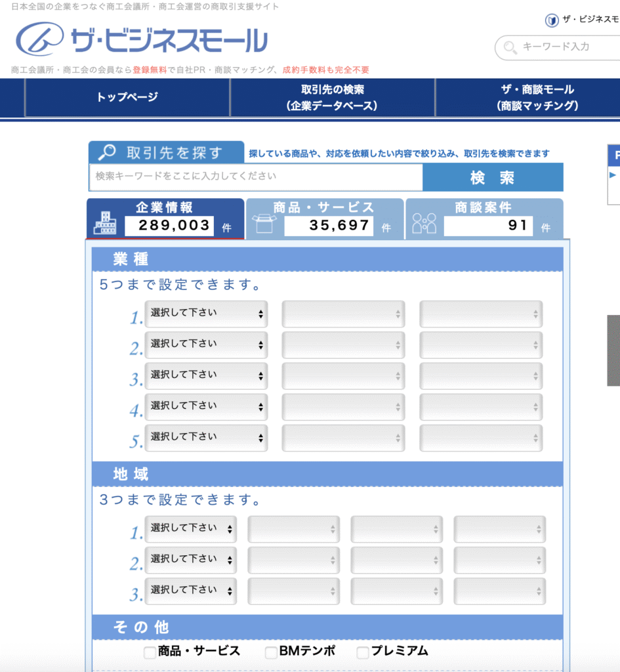Focus the キーワード入力 header search box
Viewport: 620px width, 672px height.
[558, 47]
